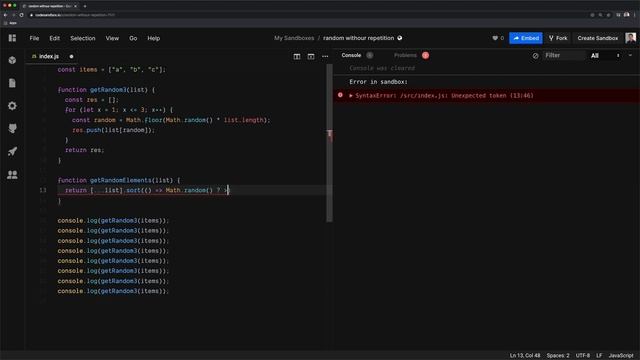Screen dimensions: 640x360
Task: Open the Live collaboration people icon
Action: 12,175
